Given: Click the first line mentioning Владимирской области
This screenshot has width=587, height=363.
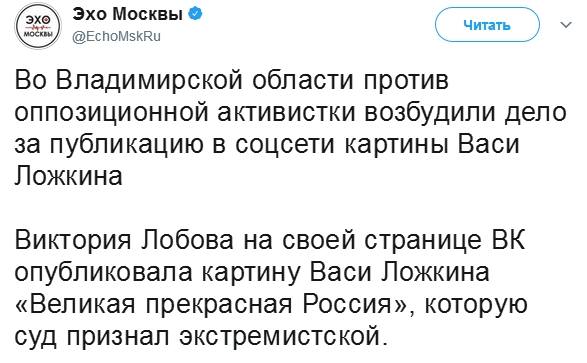Looking at the screenshot, I should click(x=231, y=80).
